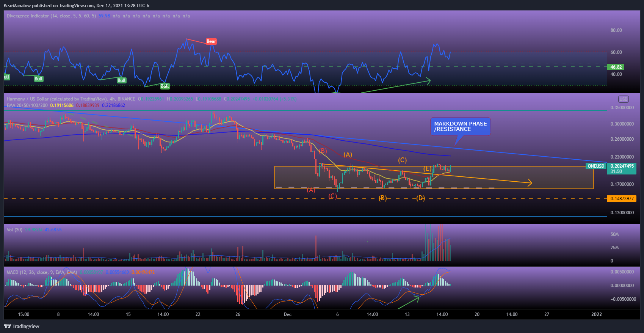Click the BearManalow published header text
644x333 pixels.
[x=76, y=6]
